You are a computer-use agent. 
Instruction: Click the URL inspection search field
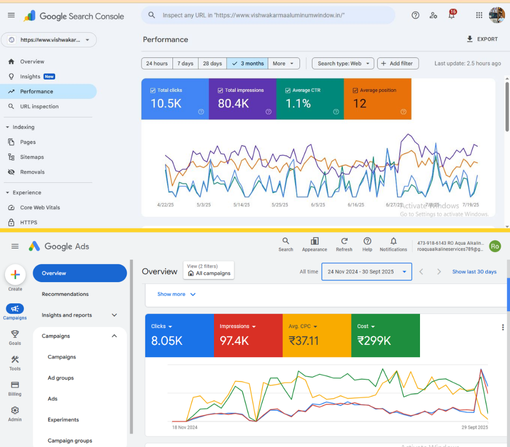[x=268, y=15]
